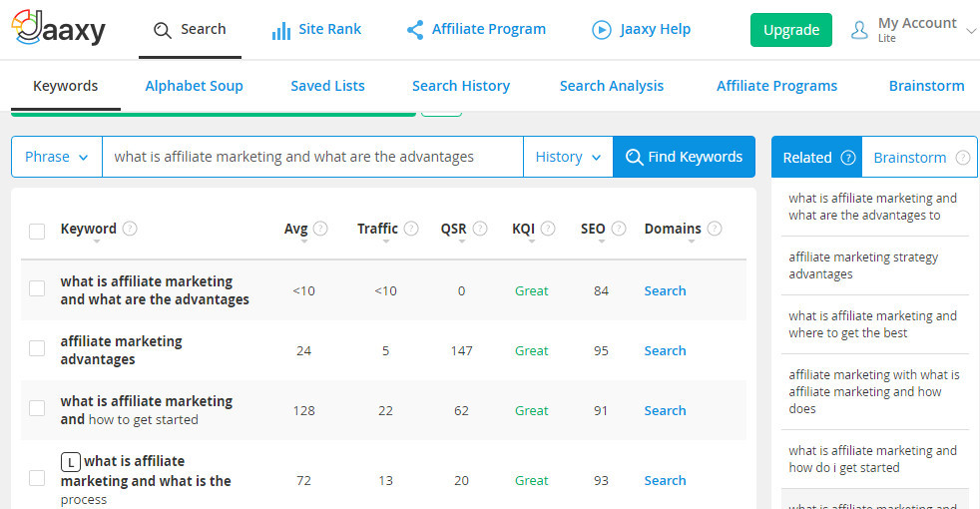Click keyword 'what is affiliate marketing and how to get started'
The width and height of the screenshot is (980, 509).
147,410
